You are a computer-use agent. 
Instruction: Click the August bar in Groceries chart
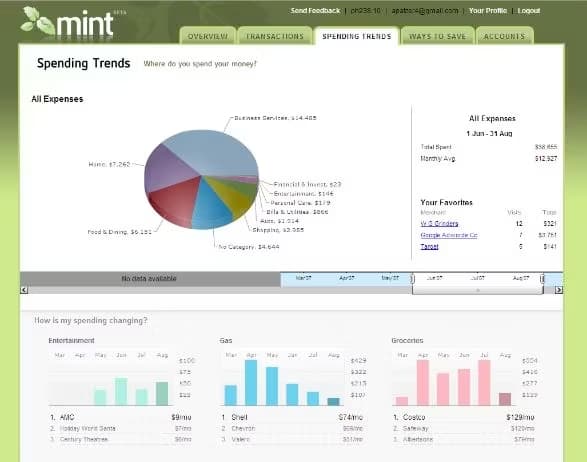(x=505, y=399)
